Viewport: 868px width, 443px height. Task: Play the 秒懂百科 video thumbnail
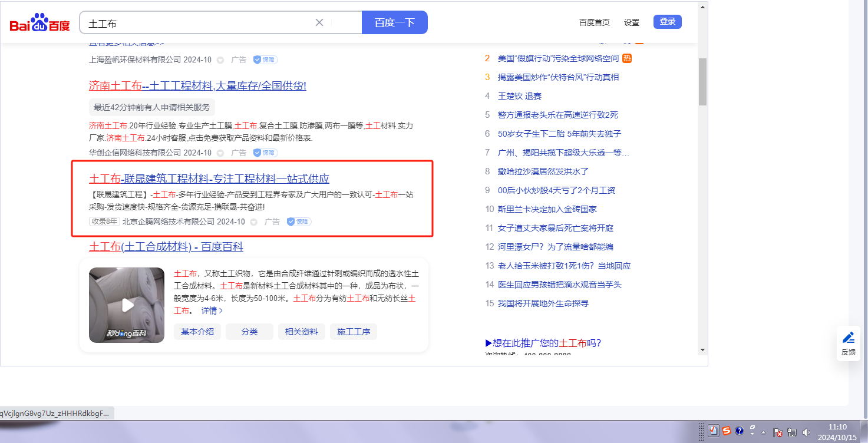pyautogui.click(x=127, y=305)
